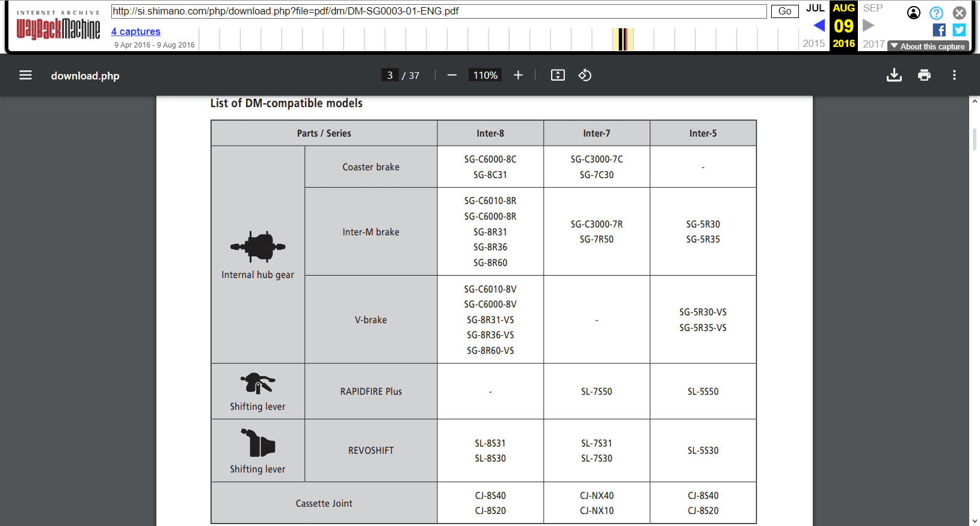Click the SL-5S50 table cell

point(703,392)
